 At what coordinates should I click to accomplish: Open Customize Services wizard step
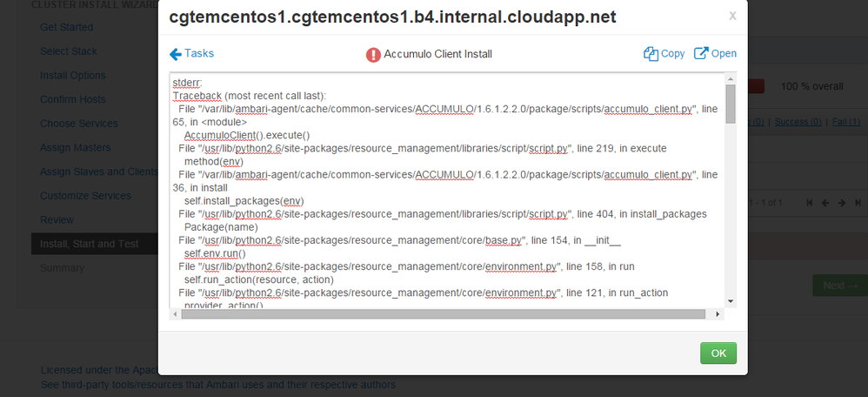(85, 196)
